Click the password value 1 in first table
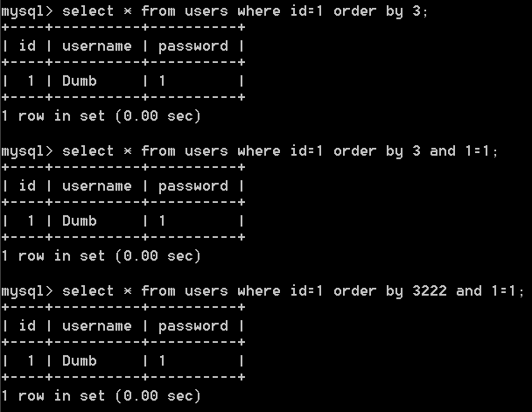Viewport: 532px width, 412px height. tap(162, 81)
